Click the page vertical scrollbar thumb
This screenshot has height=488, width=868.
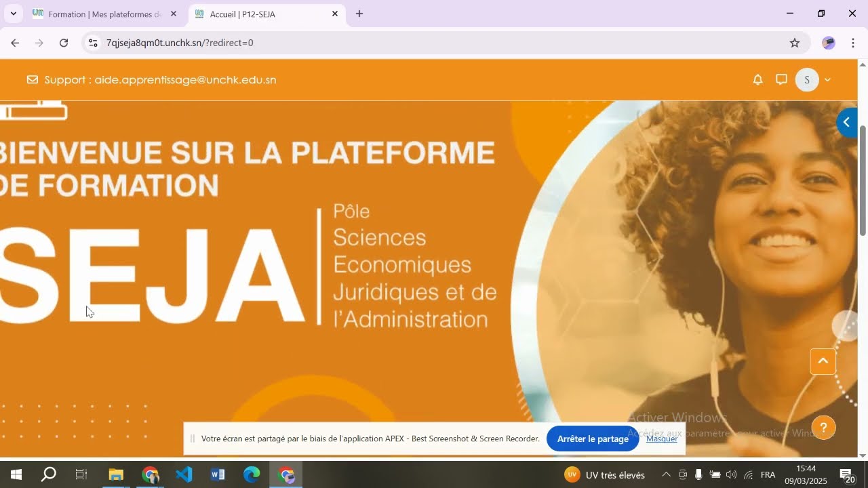(863, 180)
